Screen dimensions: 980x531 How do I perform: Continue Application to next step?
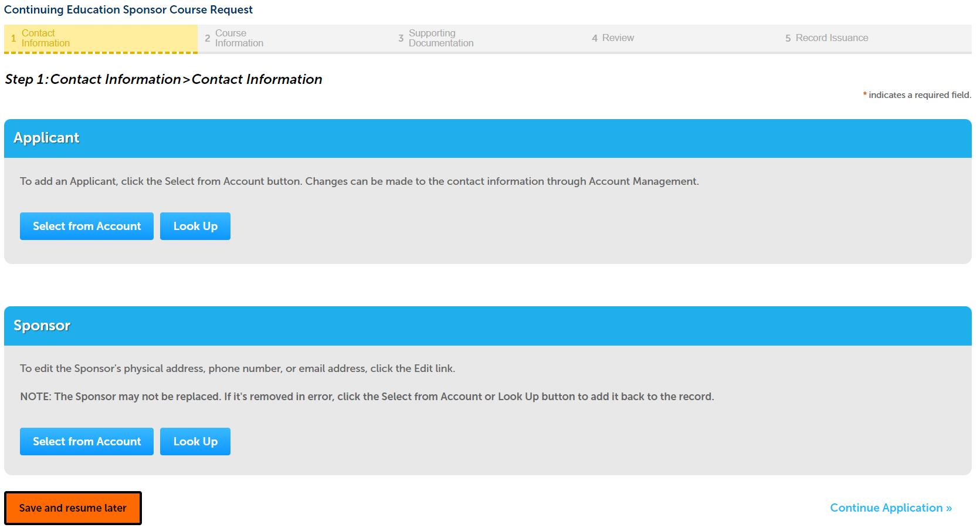(x=891, y=508)
